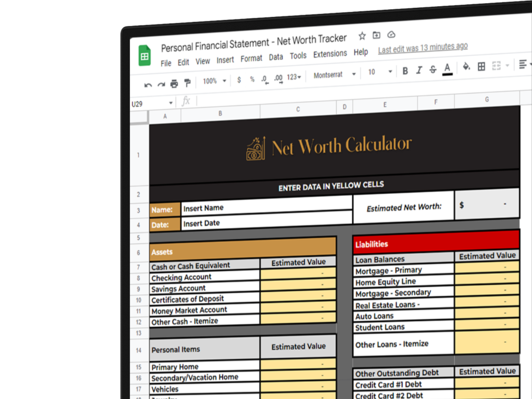This screenshot has width=532, height=399.
Task: Open the 100% zoom dropdown
Action: [214, 81]
